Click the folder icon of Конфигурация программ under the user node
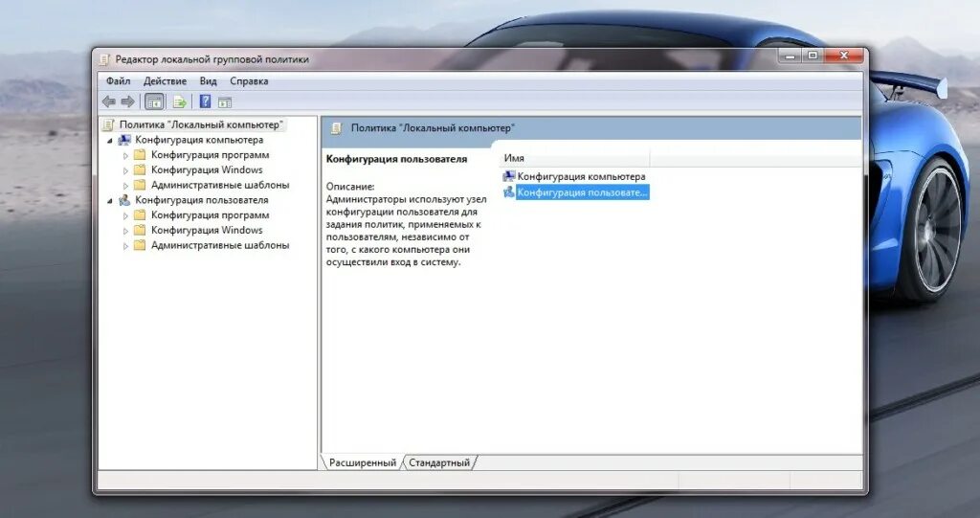980x518 pixels. tap(140, 214)
